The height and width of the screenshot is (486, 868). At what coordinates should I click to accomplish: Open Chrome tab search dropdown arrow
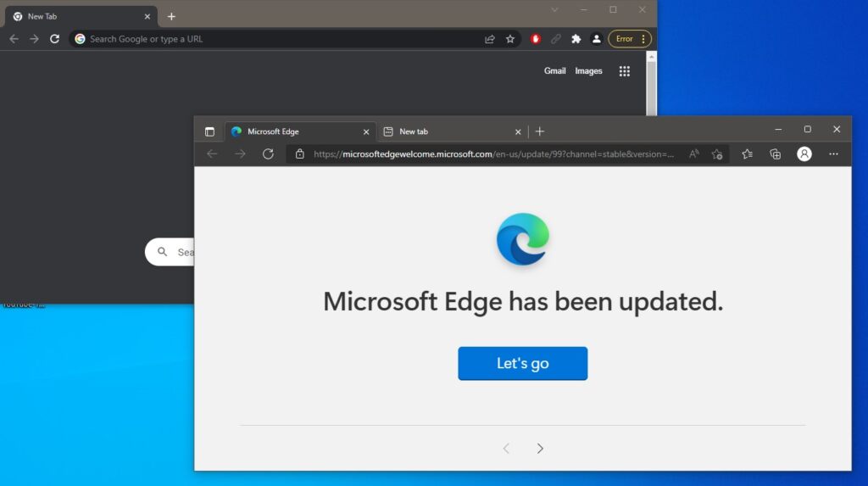554,10
